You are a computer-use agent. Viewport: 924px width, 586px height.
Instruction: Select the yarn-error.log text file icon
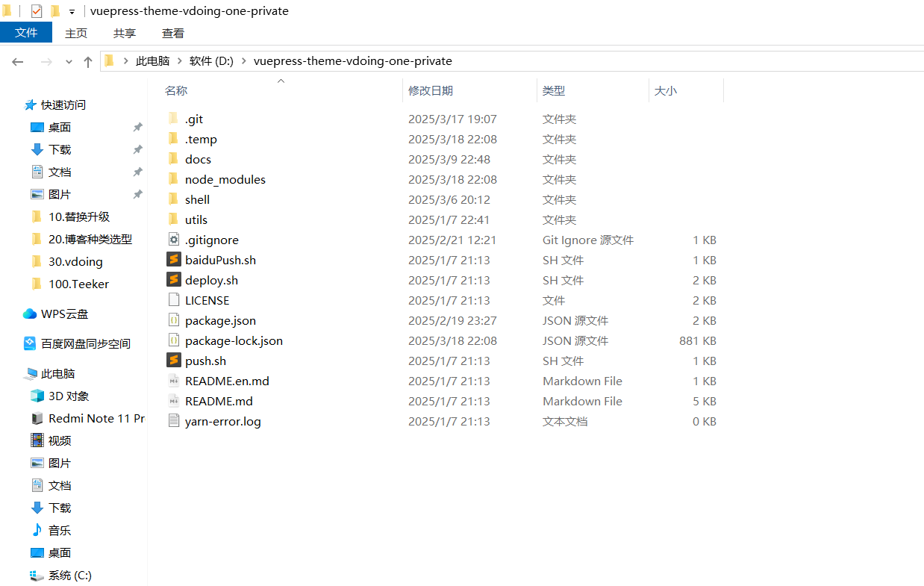(x=173, y=421)
